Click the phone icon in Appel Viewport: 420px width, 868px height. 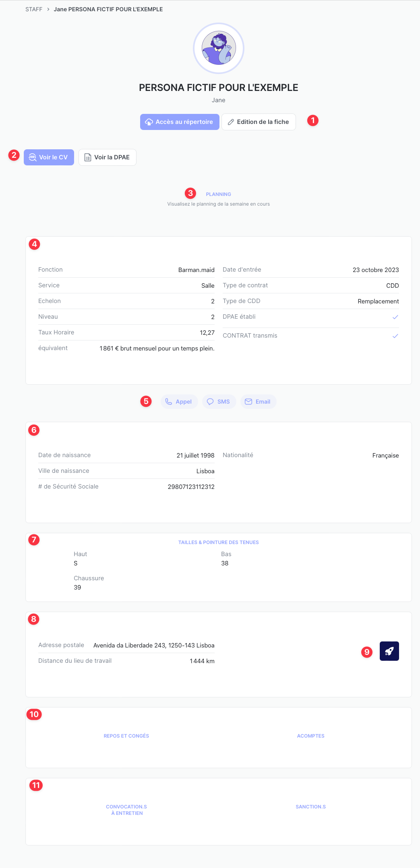click(169, 402)
